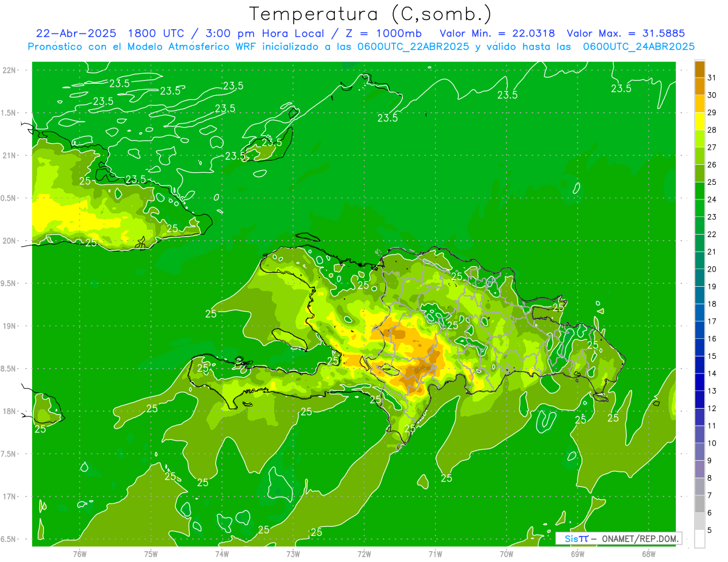Click the '70W' longitude axis label
Image resolution: width=728 pixels, height=562 pixels.
coord(507,554)
